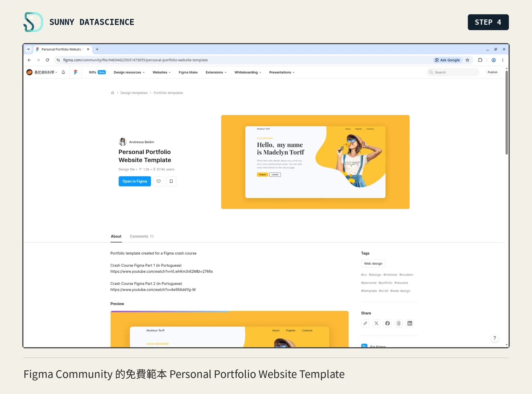
Task: Click the Publish button
Action: [492, 72]
